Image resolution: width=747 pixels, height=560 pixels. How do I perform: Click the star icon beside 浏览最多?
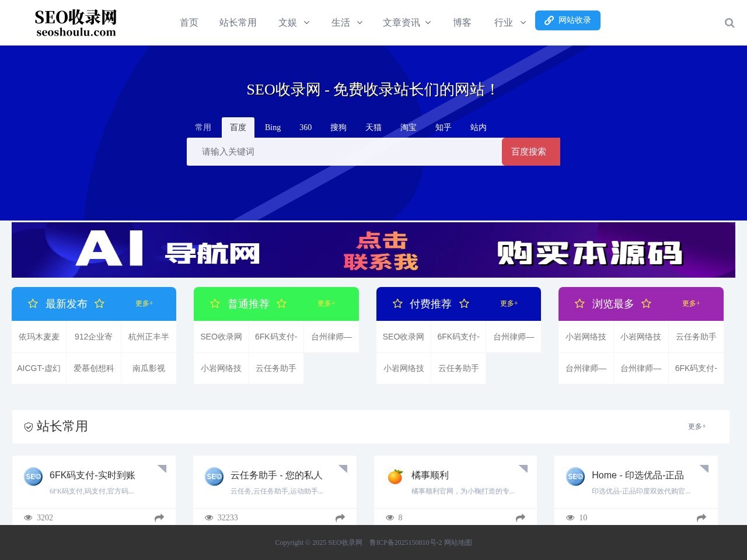580,303
